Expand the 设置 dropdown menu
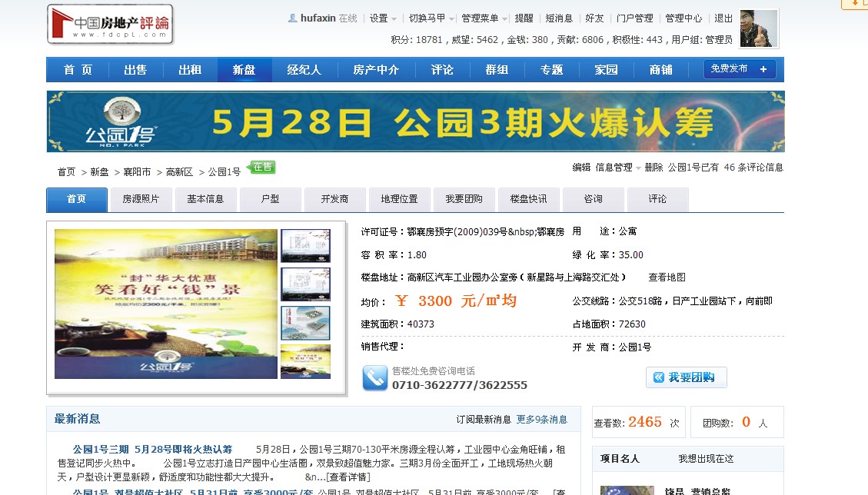This screenshot has width=868, height=495. click(383, 18)
